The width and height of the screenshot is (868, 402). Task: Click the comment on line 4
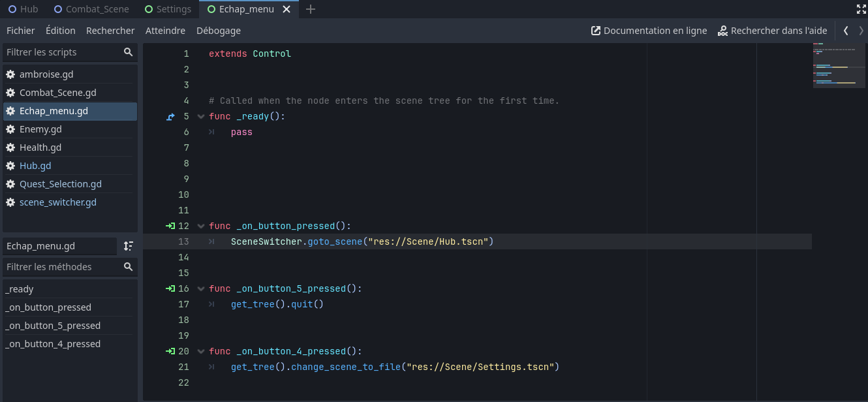click(384, 100)
